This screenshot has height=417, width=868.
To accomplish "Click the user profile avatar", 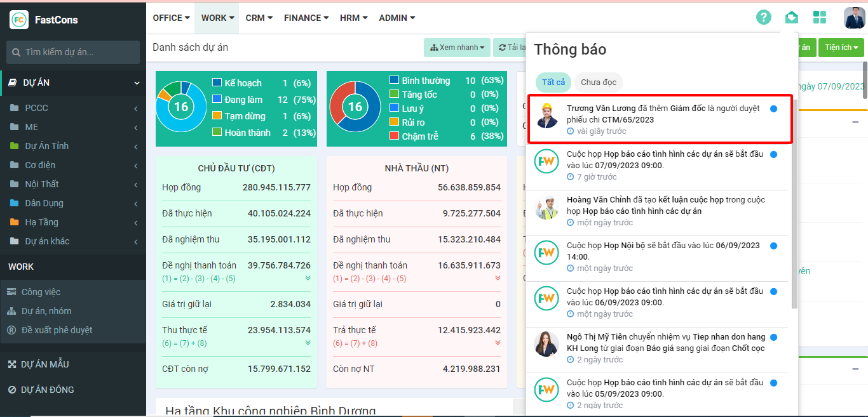I will pos(854,18).
